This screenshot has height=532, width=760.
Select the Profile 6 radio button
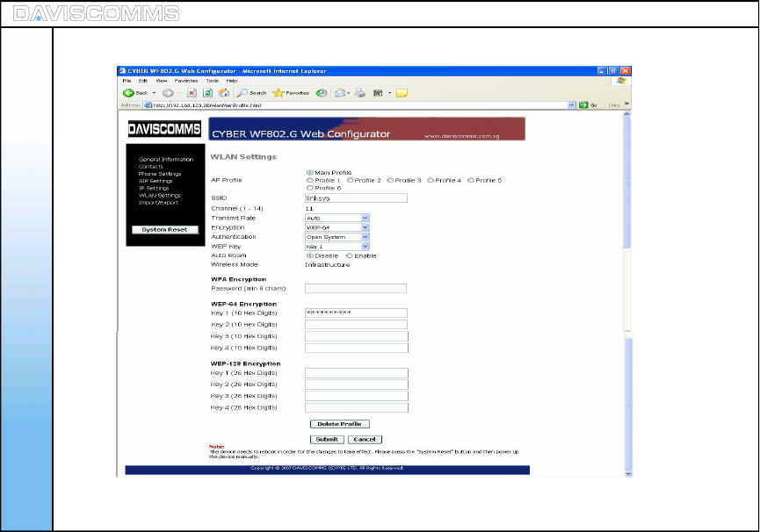[310, 188]
